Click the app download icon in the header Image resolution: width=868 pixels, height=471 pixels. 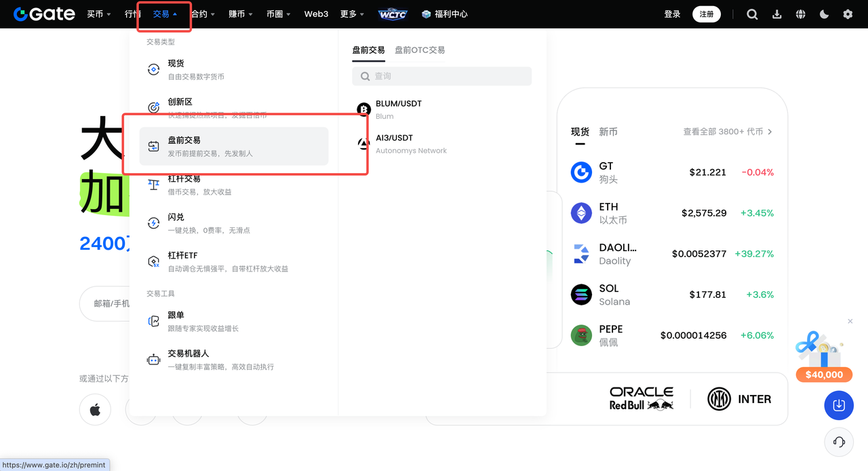(x=776, y=14)
